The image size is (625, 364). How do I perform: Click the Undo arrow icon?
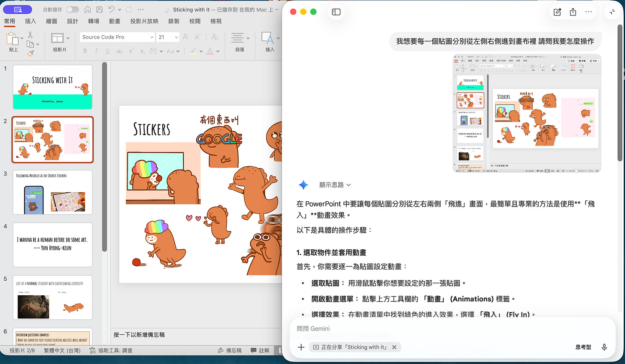[111, 9]
